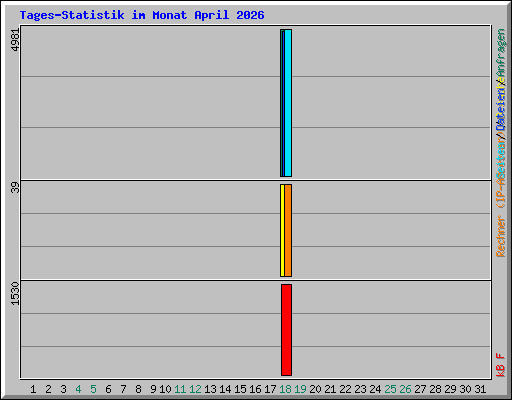Click the yellow bar in the middle chart
Screen dimensions: 512x400
282,230
